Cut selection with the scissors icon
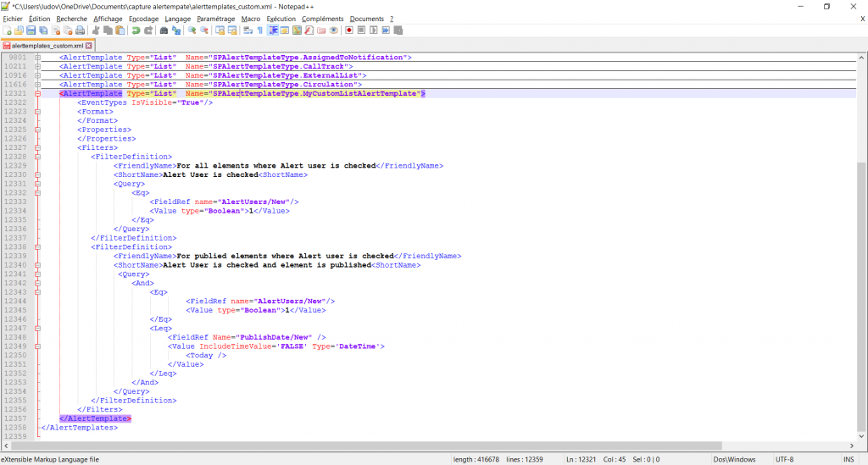The width and height of the screenshot is (868, 465). [96, 30]
